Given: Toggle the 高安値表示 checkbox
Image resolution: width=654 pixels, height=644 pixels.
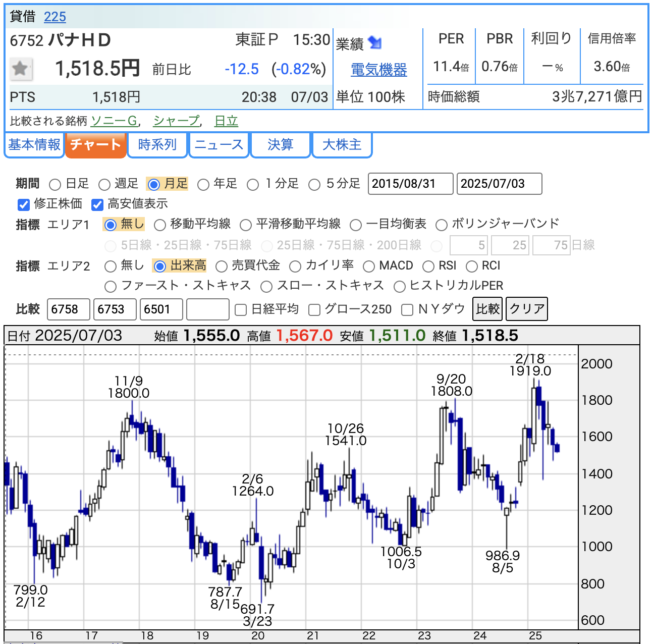Looking at the screenshot, I should click(x=97, y=204).
